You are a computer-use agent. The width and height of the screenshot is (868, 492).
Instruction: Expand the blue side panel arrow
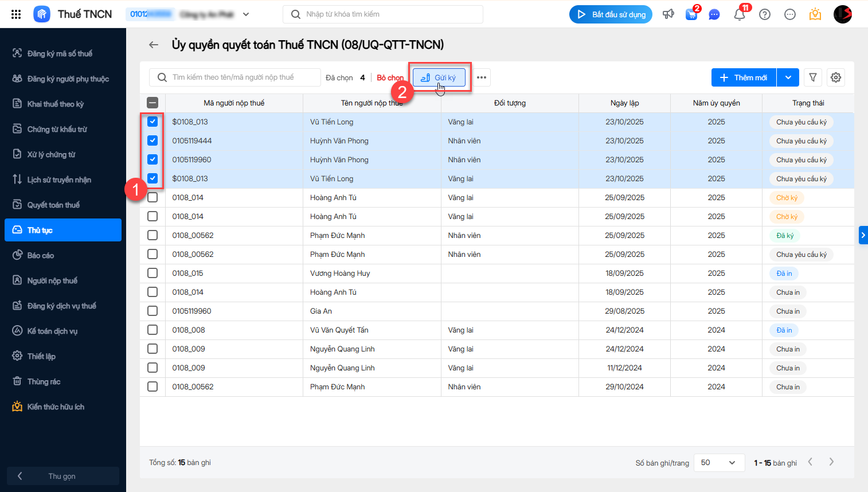863,235
